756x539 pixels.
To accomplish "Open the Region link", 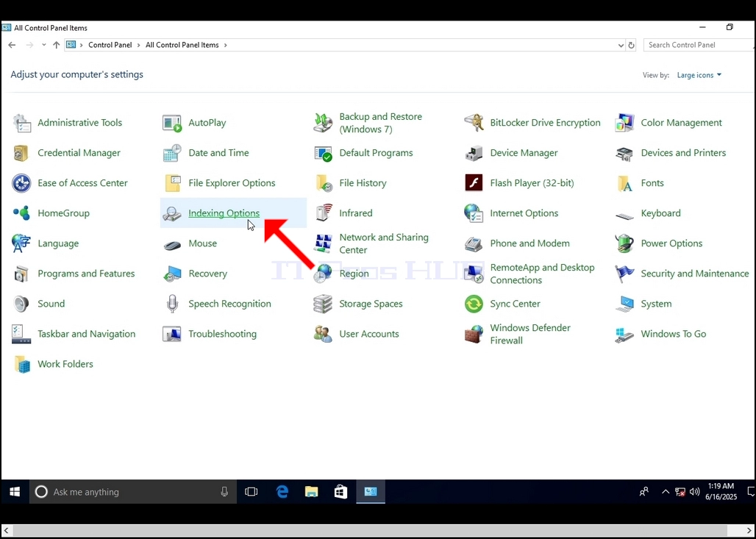I will coord(354,274).
